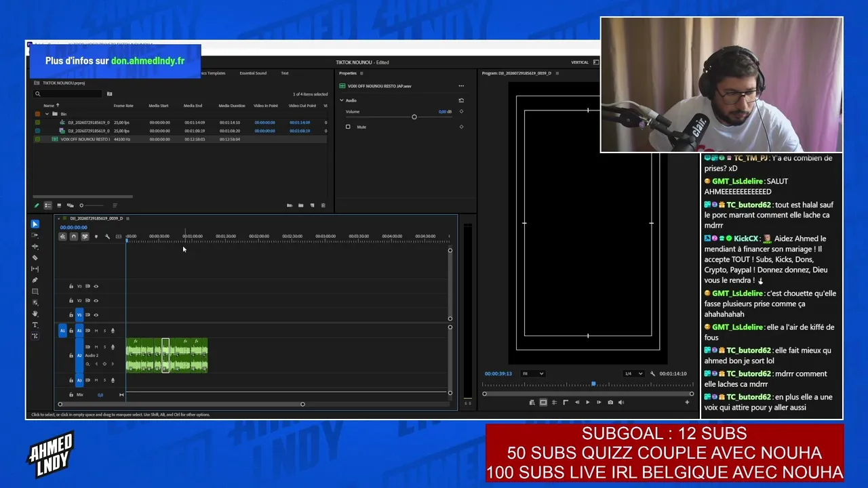868x488 pixels.
Task: Mute audio track A3
Action: [96, 380]
